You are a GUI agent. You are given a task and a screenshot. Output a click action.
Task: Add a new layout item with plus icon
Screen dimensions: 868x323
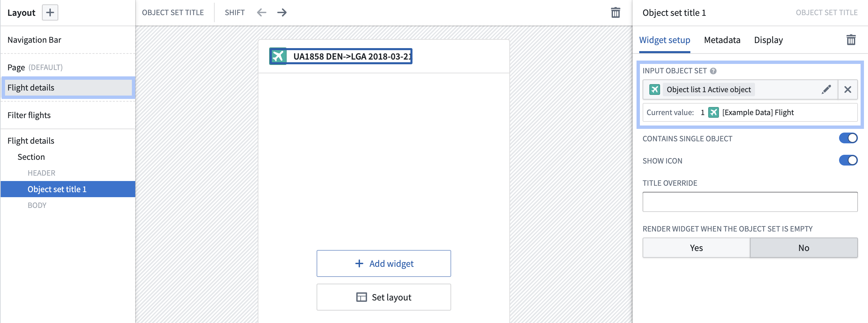(x=50, y=12)
